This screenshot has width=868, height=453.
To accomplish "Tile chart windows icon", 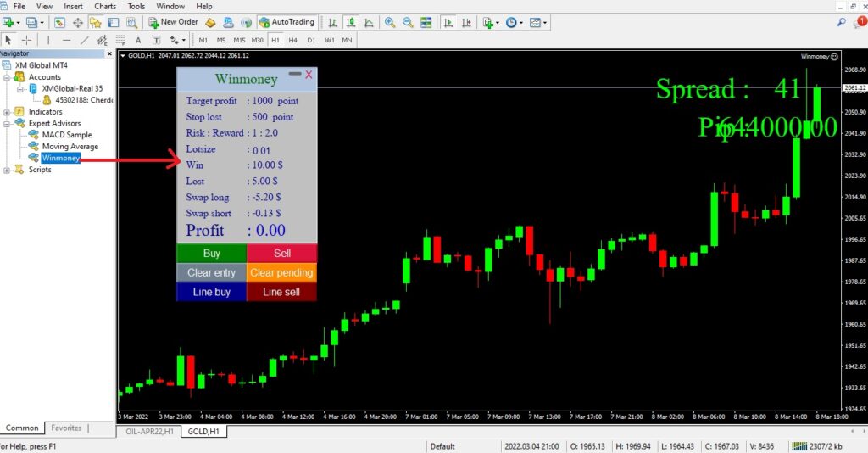I will [426, 22].
